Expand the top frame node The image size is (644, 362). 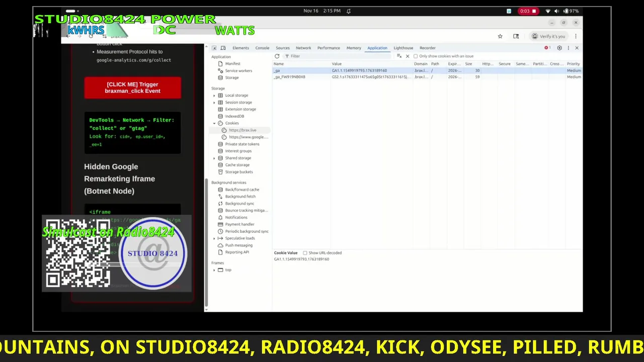tap(214, 270)
